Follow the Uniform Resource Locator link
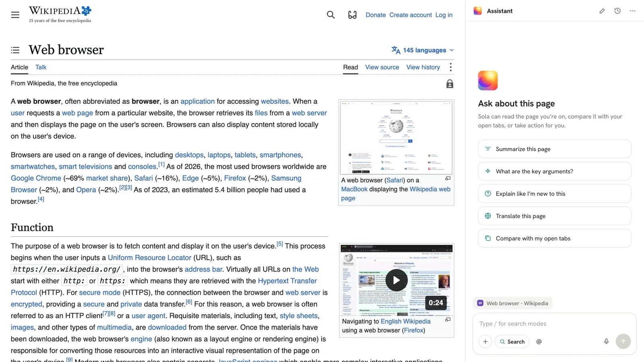The width and height of the screenshot is (644, 362). 149,258
